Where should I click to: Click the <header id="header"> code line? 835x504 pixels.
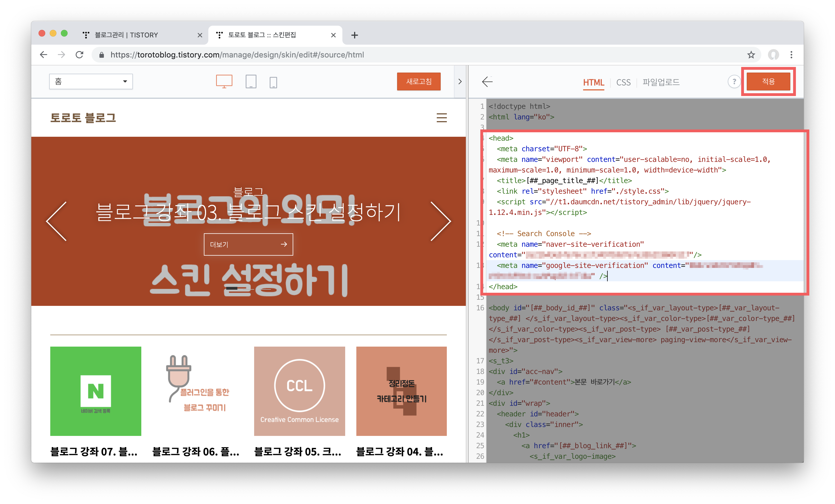(538, 414)
